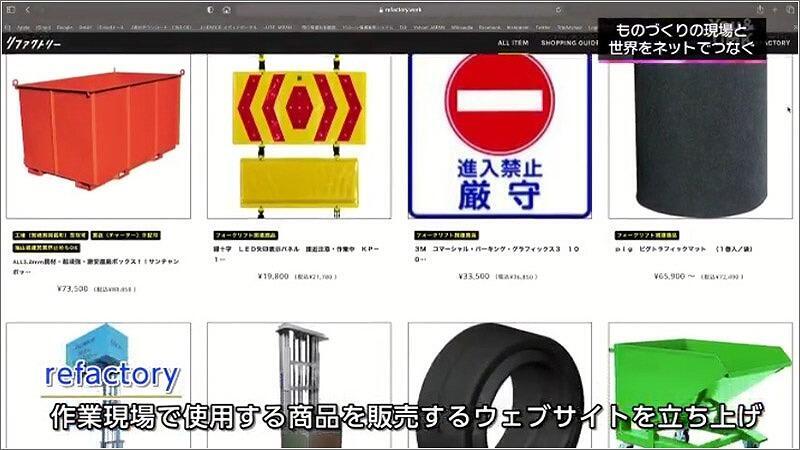
Task: Open the green tipping hopper product image
Action: (701, 385)
